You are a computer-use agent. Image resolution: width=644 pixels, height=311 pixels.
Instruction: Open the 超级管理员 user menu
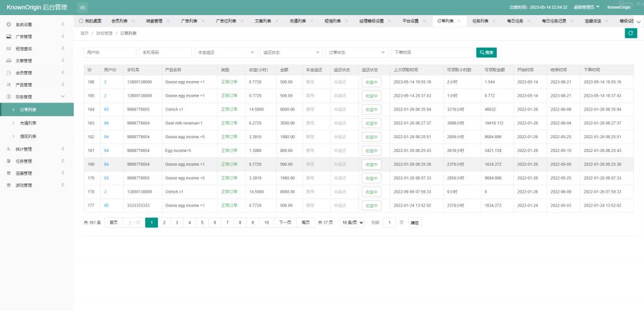578,7
